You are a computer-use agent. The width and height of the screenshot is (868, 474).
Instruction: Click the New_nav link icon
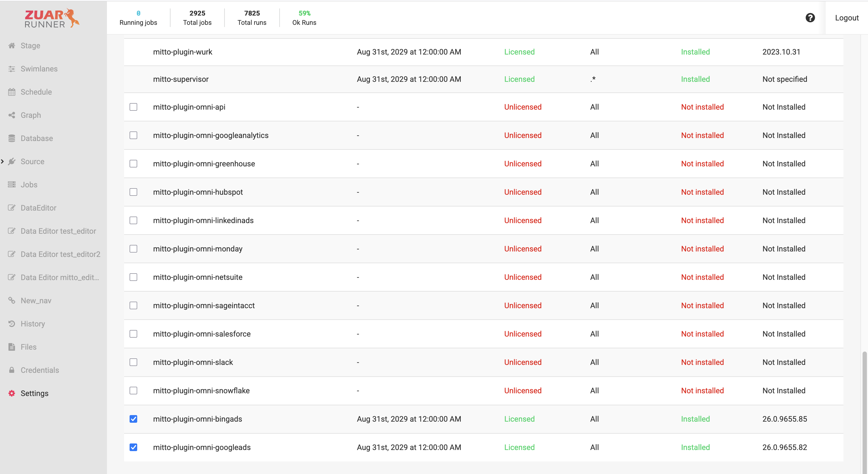coord(12,301)
